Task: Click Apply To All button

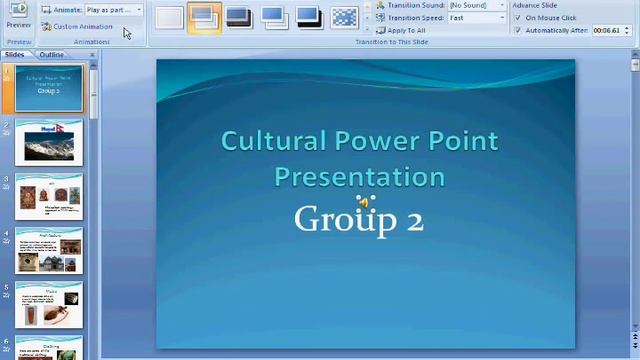Action: [x=401, y=30]
